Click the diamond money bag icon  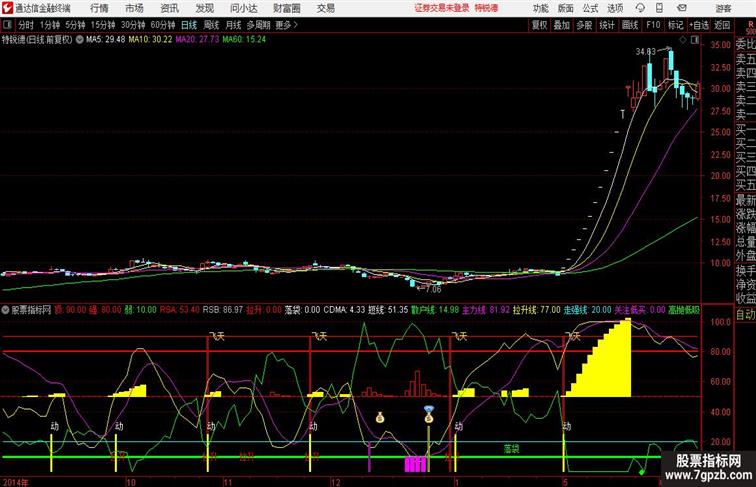tap(429, 414)
